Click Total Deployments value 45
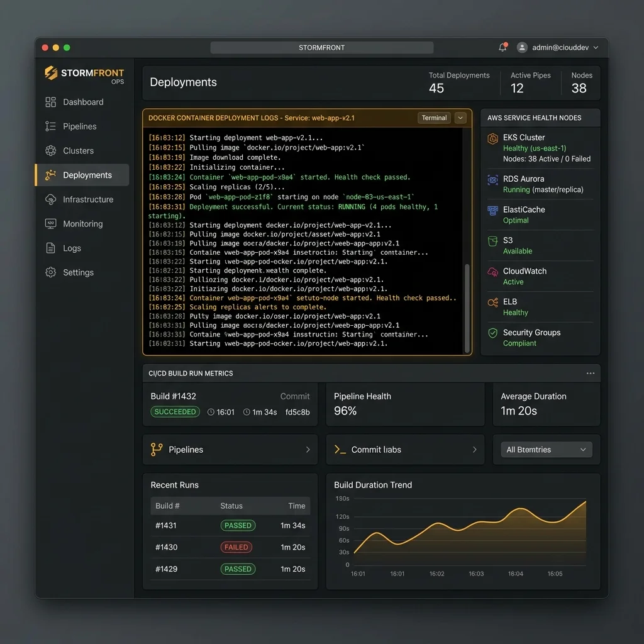 [436, 88]
